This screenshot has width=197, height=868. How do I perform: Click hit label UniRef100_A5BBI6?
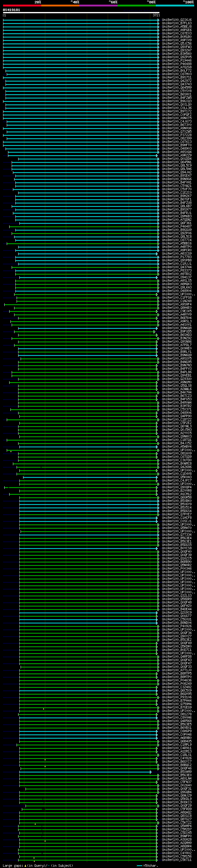177,243
